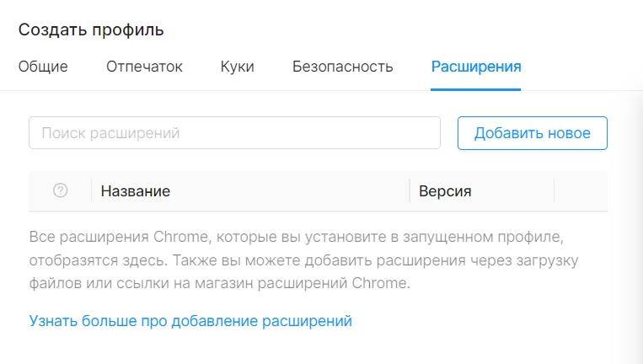
Task: Switch to the Отпечаток tab
Action: [144, 67]
